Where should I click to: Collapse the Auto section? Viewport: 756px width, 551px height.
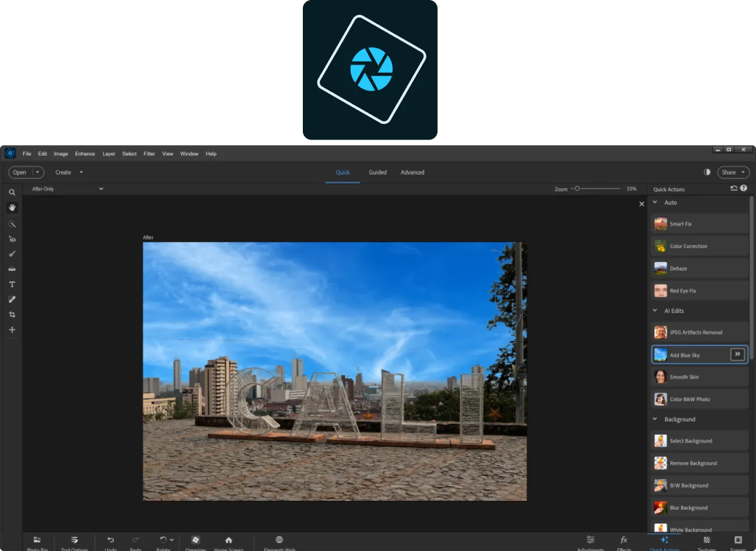tap(655, 203)
